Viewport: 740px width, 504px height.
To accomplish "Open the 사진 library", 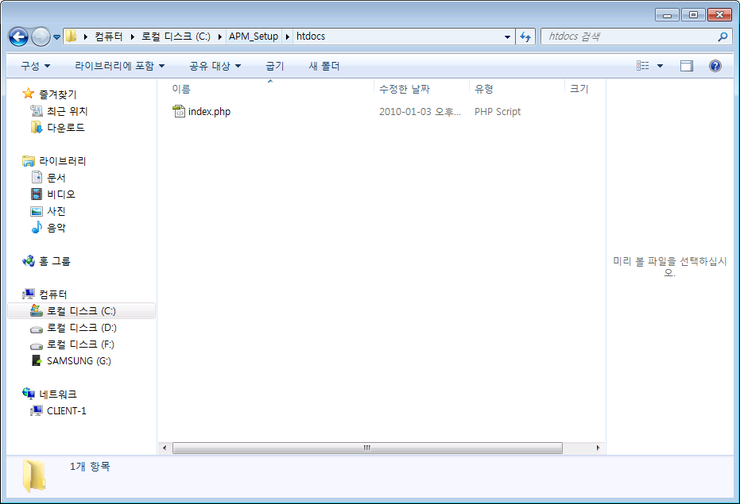I will coord(56,211).
